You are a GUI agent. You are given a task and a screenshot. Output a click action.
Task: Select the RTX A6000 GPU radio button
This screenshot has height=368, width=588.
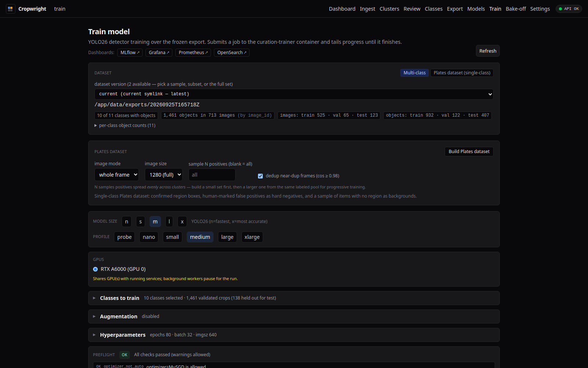[96, 269]
